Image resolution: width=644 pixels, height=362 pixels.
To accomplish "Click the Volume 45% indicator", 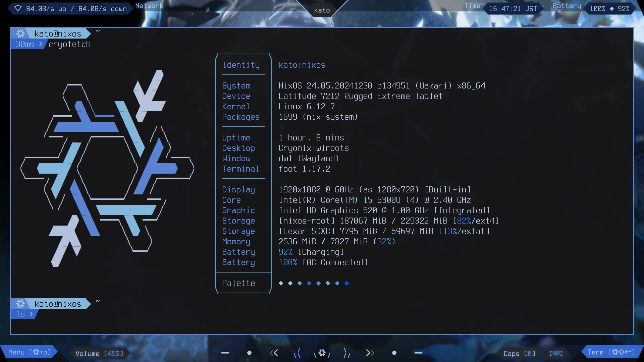I will tap(99, 354).
